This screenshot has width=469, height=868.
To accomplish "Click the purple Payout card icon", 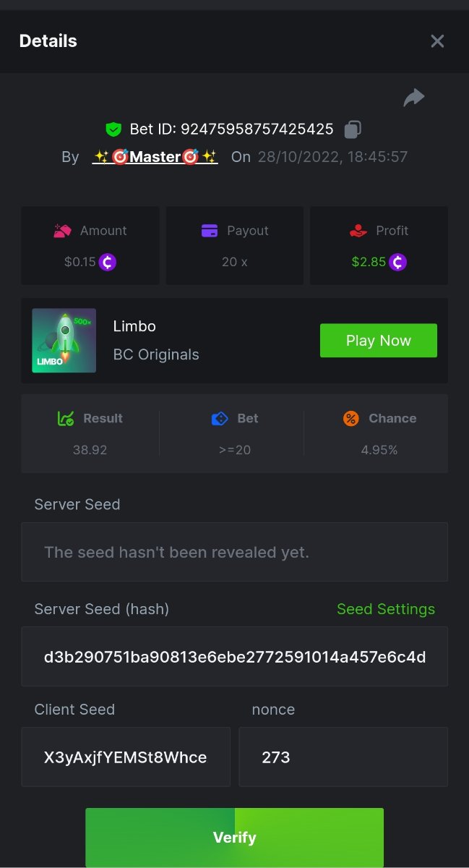I will (210, 231).
